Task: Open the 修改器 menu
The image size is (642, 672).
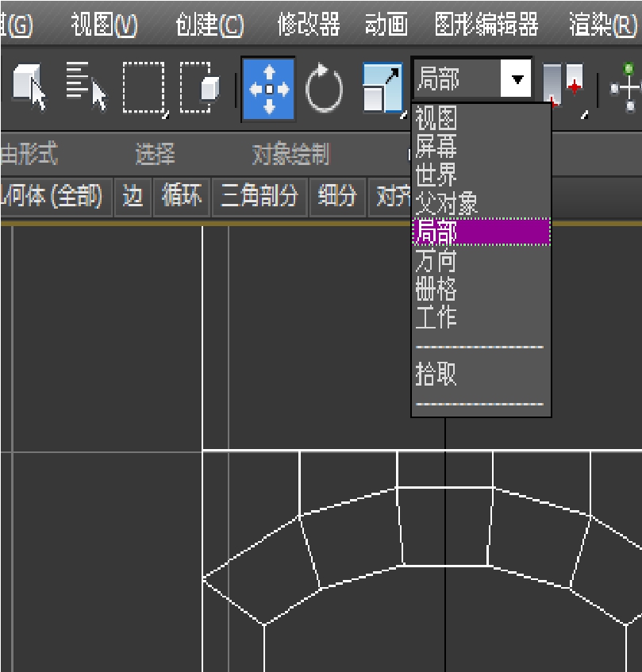Action: [x=309, y=25]
